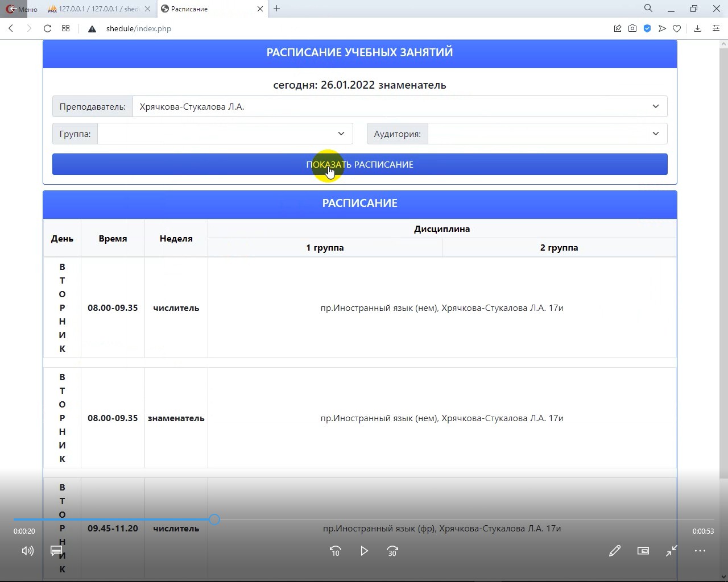Switch the player to mini view
Screen dimensions: 728x582
click(x=643, y=551)
